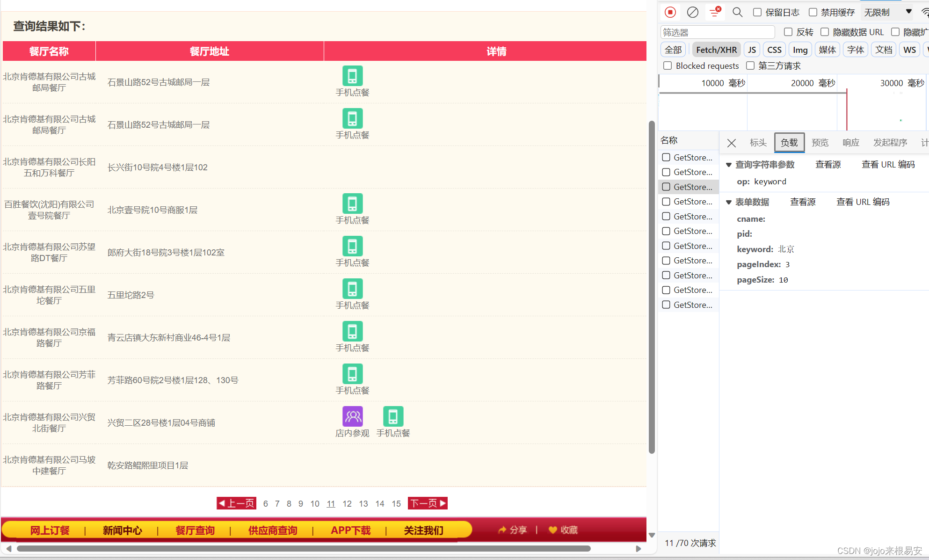This screenshot has height=560, width=929.
Task: Click the purple 店内参观 icon
Action: pyautogui.click(x=352, y=416)
